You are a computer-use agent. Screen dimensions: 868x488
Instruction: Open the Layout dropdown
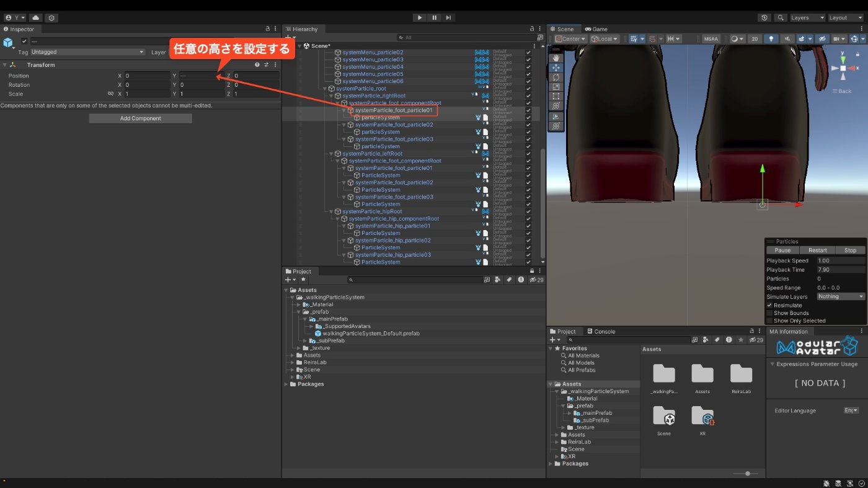click(846, 18)
